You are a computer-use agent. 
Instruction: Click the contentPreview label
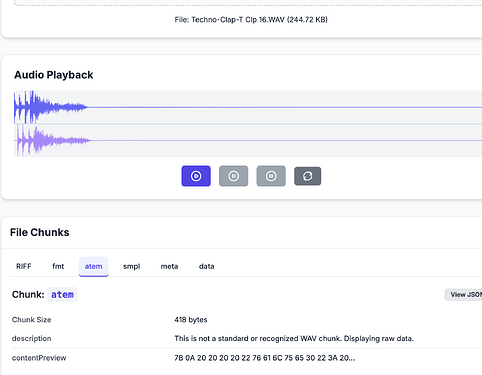point(39,358)
